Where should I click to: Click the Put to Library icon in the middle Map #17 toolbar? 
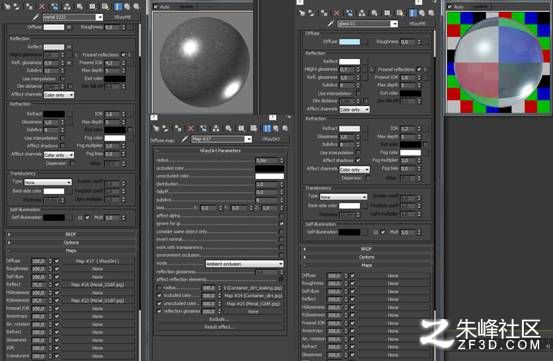click(229, 129)
